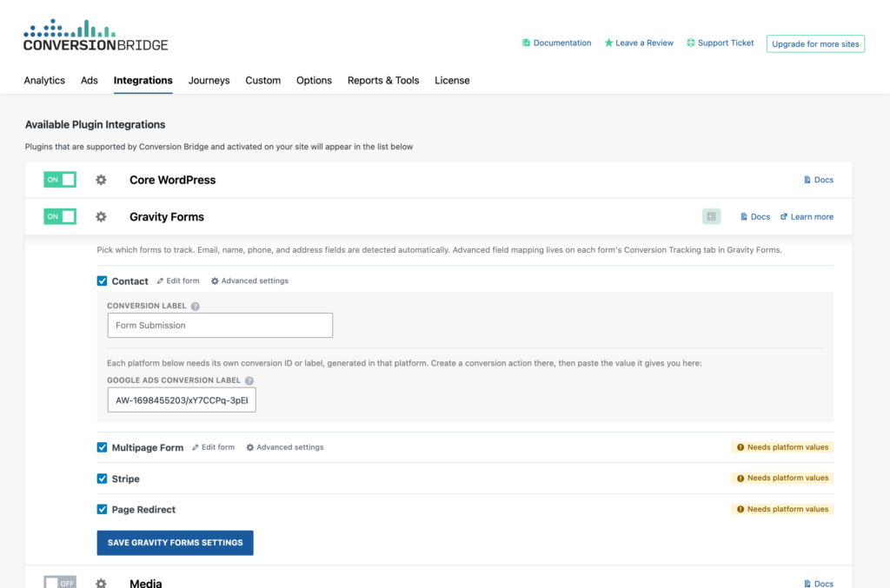Image resolution: width=890 pixels, height=588 pixels.
Task: Click the lifebuoy Support Ticket icon
Action: 691,43
